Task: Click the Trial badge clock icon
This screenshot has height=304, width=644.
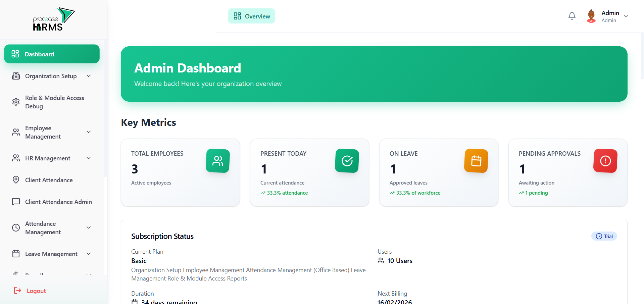Action: (x=599, y=236)
